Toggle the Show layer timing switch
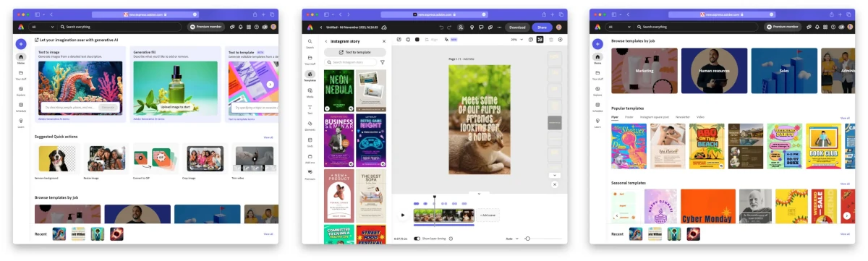The width and height of the screenshot is (868, 261). (417, 238)
